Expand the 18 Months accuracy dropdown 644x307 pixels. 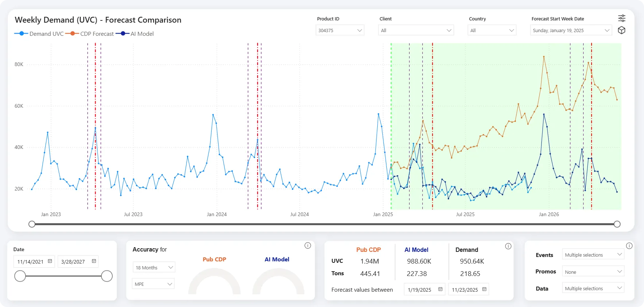pos(154,267)
